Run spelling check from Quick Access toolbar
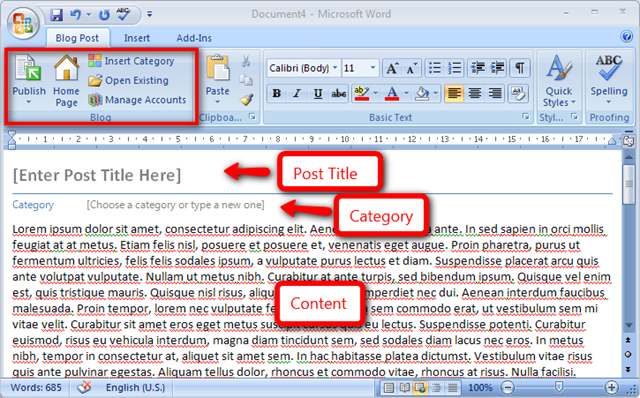 [123, 15]
